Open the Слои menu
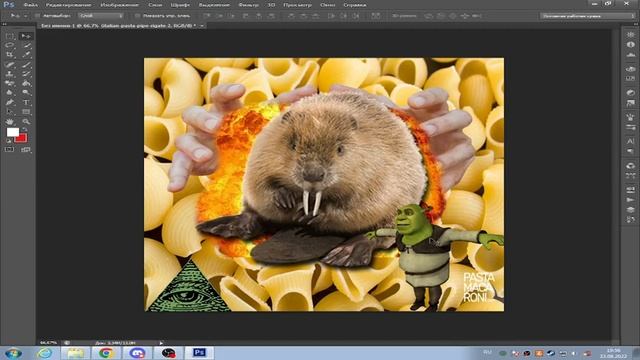The image size is (640, 360). pyautogui.click(x=155, y=5)
